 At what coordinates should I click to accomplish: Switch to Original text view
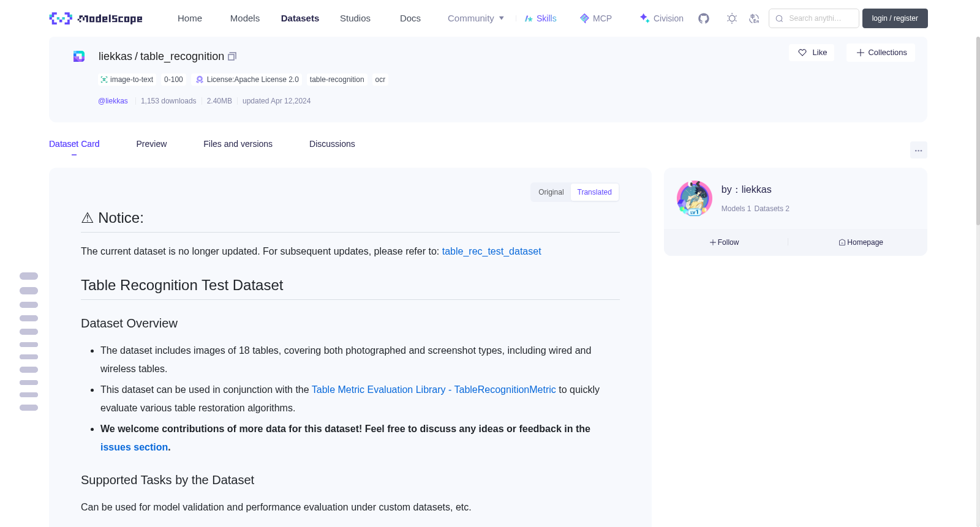coord(551,192)
